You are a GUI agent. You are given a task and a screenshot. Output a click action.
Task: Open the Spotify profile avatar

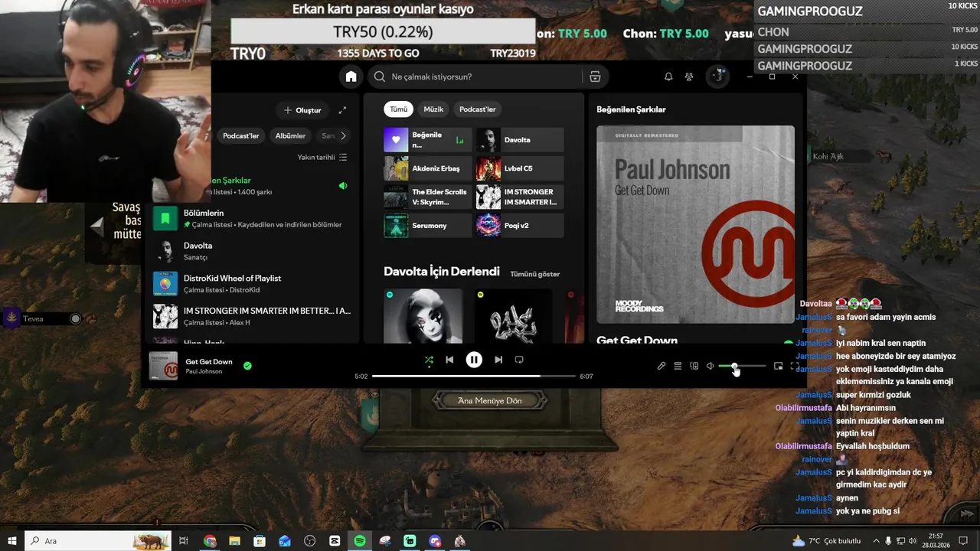pos(717,77)
